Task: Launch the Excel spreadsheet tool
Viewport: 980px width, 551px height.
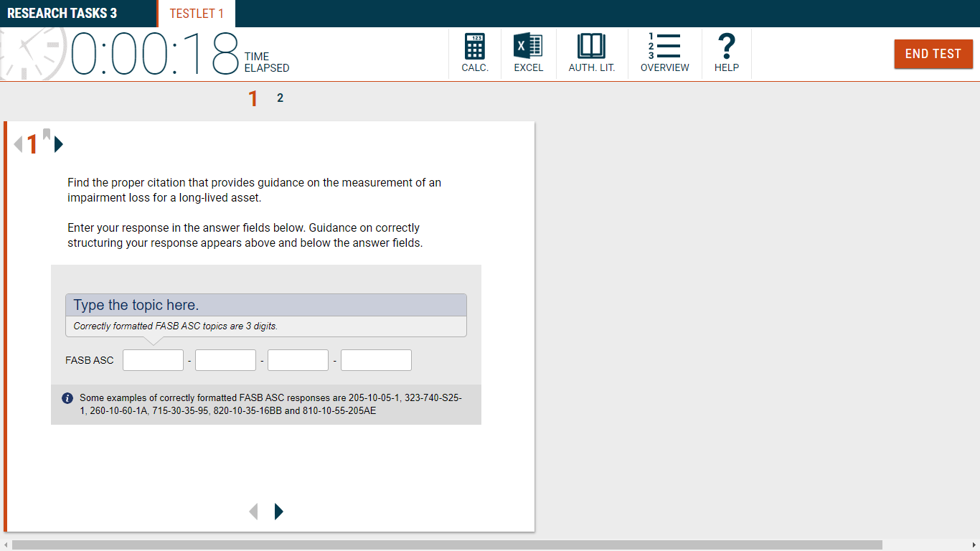Action: pos(529,52)
